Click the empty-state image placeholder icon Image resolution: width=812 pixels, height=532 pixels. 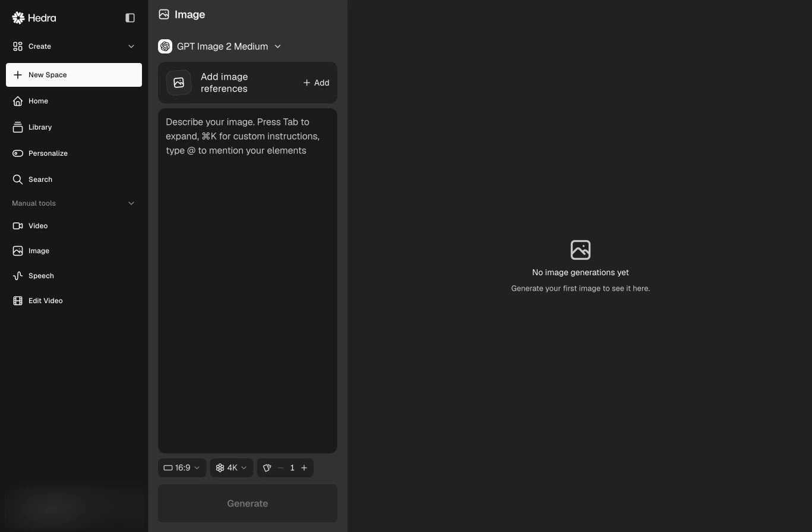[x=580, y=250]
